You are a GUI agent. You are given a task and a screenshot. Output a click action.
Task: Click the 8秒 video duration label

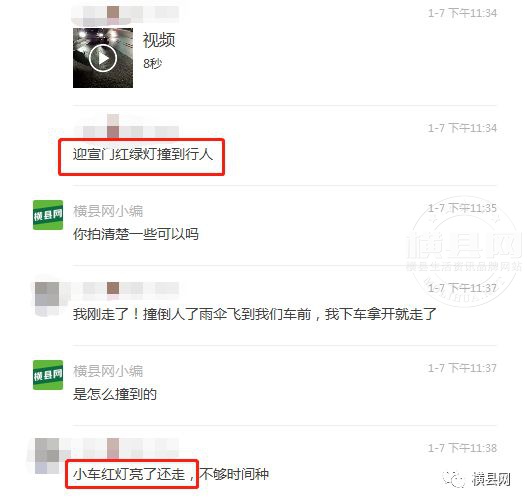(x=153, y=64)
